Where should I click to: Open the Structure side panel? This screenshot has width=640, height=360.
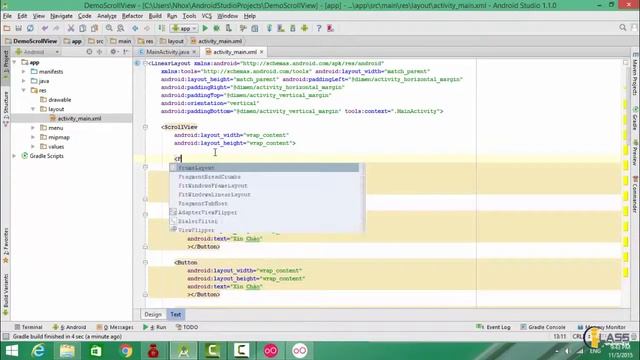point(6,109)
